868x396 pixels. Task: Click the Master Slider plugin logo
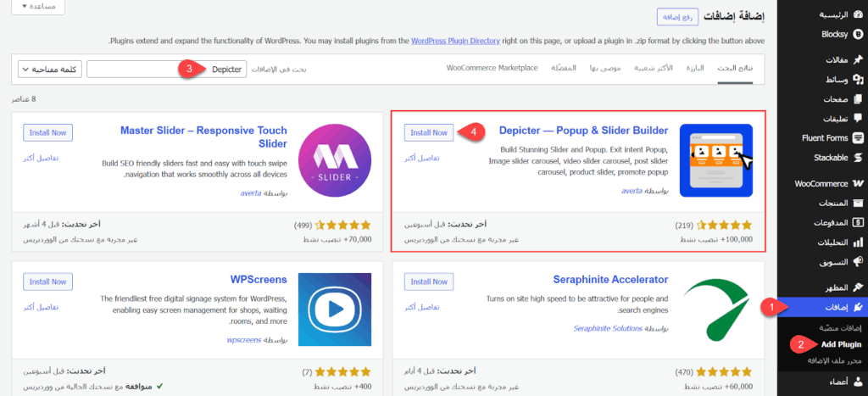(x=334, y=160)
